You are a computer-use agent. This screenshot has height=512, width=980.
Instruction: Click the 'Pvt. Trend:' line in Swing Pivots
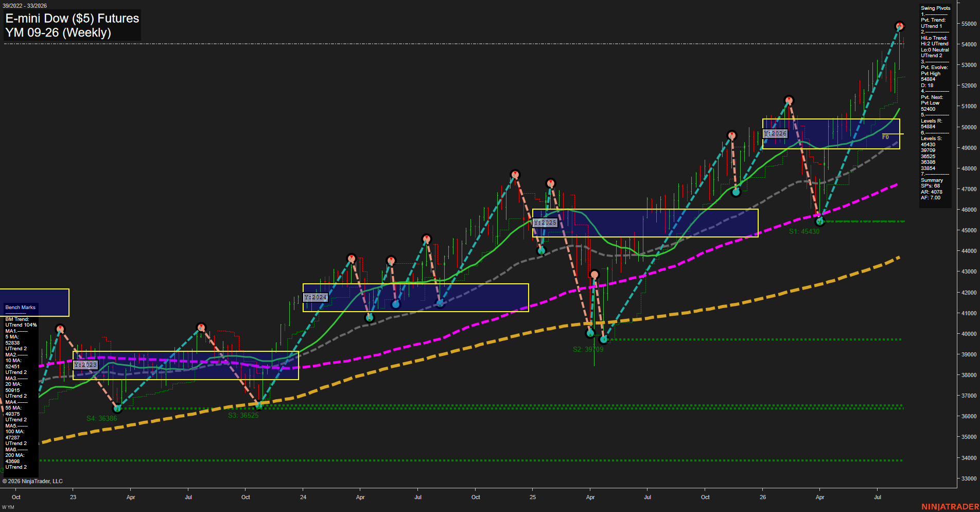[933, 20]
